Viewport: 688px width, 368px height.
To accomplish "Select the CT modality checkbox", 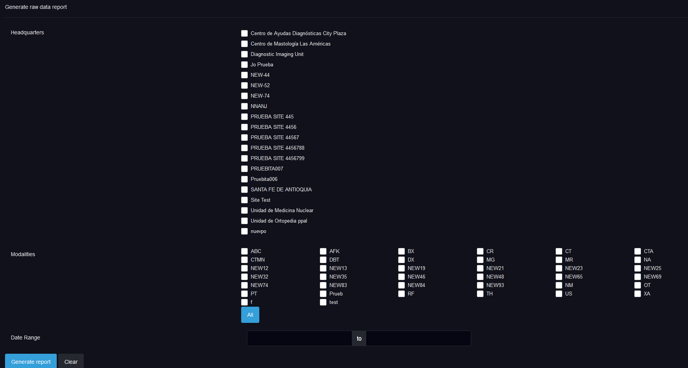I will 559,251.
